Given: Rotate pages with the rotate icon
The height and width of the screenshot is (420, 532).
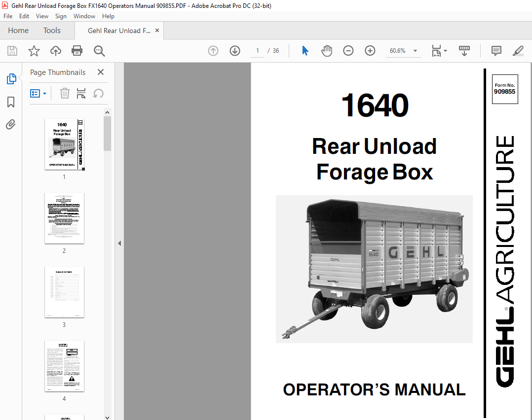Looking at the screenshot, I should tap(98, 93).
